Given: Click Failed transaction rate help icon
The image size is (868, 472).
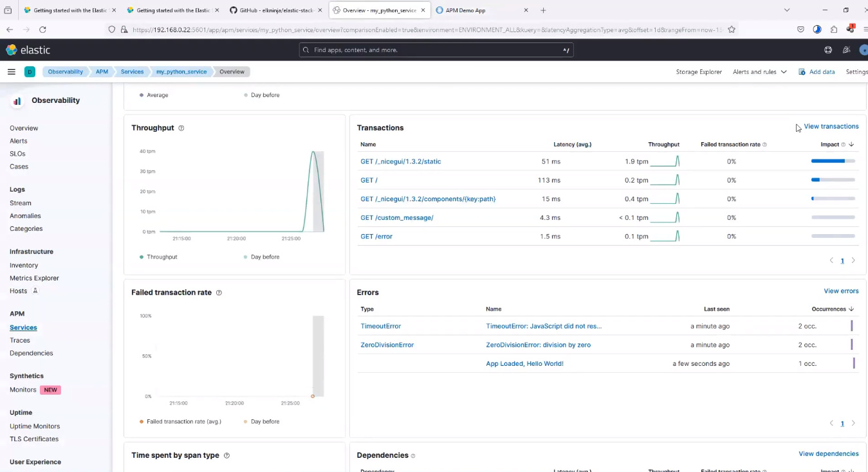Looking at the screenshot, I should (219, 293).
